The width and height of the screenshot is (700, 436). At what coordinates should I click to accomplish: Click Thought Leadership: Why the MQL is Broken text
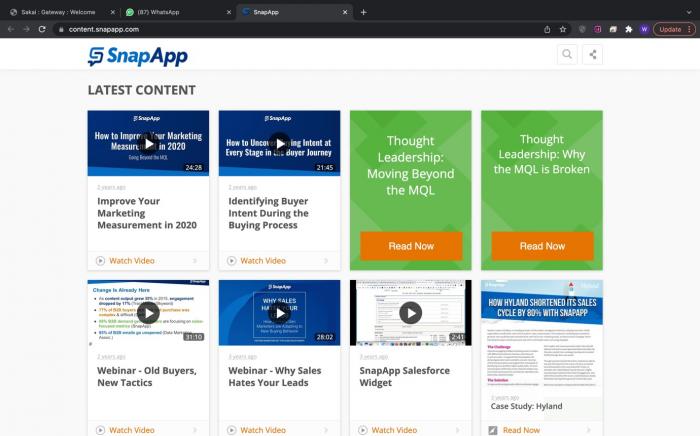click(x=542, y=154)
